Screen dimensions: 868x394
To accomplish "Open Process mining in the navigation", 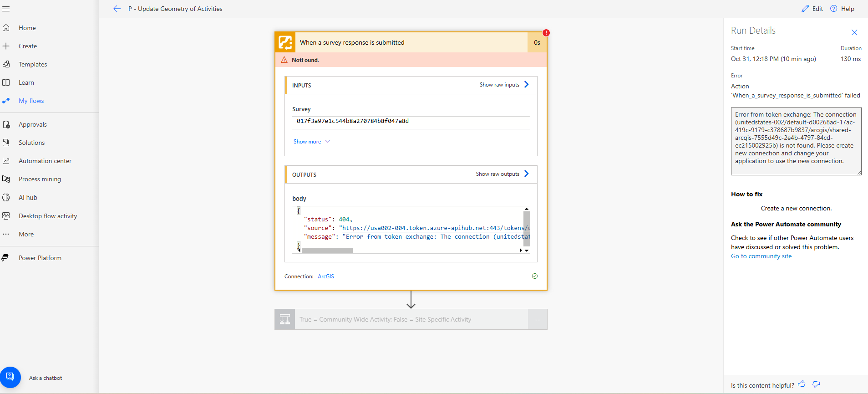I will click(x=40, y=179).
